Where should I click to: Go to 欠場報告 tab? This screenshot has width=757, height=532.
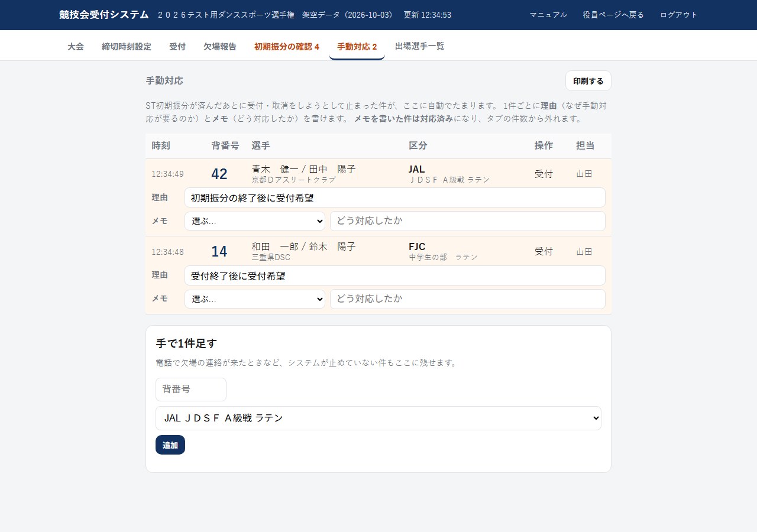point(220,46)
